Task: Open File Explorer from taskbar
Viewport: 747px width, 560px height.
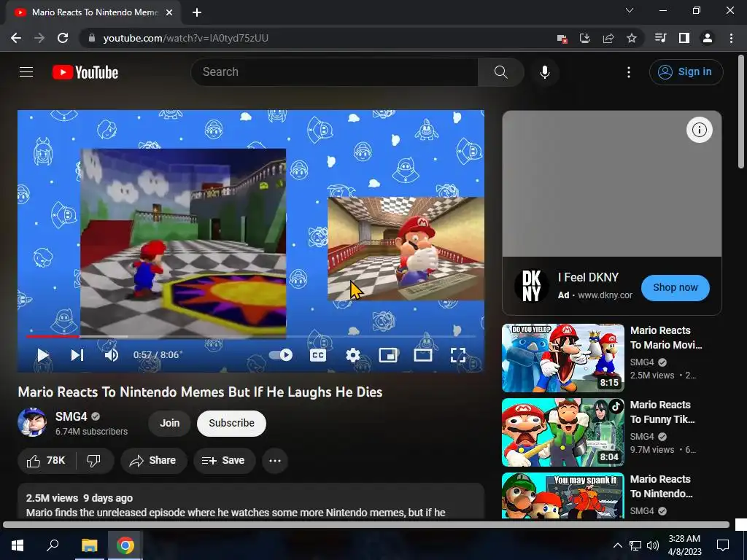Action: click(89, 545)
